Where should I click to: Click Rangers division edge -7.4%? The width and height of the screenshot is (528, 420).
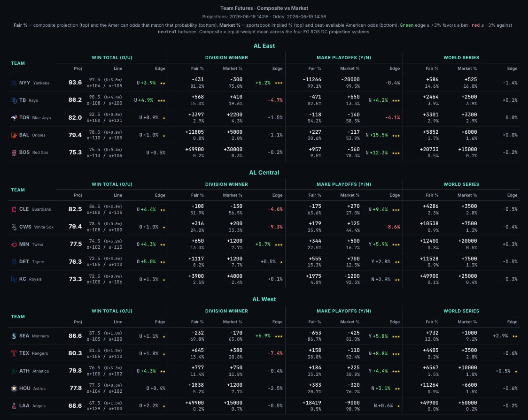click(x=275, y=353)
